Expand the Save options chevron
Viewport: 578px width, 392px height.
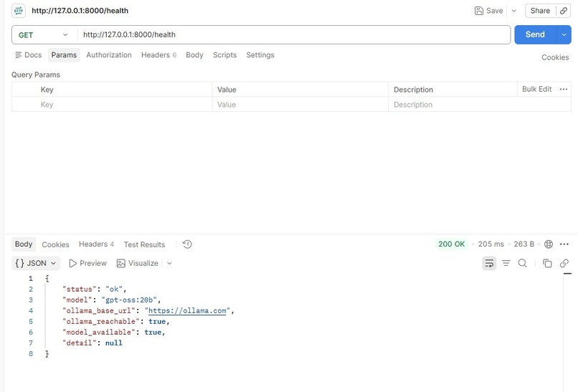click(x=514, y=11)
